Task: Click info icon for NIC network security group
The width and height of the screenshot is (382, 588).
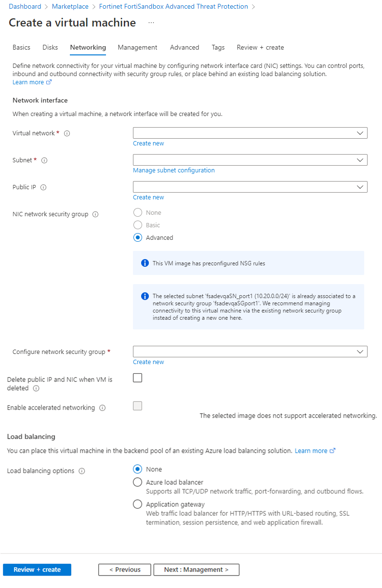Action: [95, 214]
